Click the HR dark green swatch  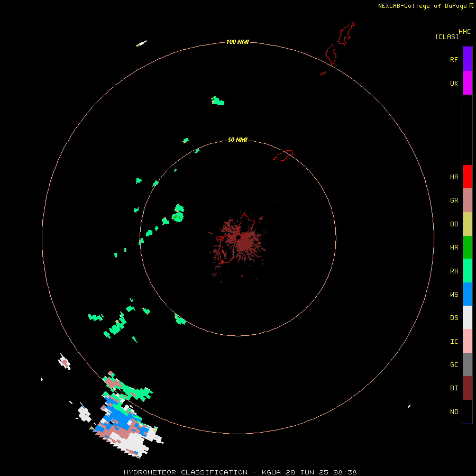pos(467,247)
